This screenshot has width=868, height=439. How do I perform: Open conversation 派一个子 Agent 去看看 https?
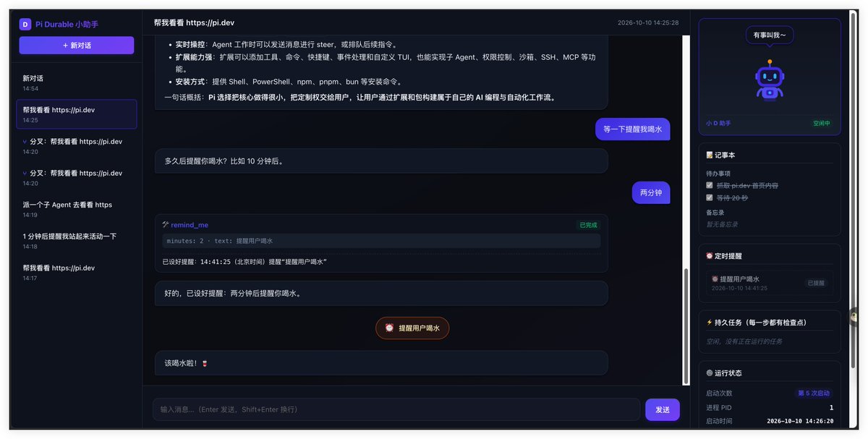pyautogui.click(x=77, y=209)
